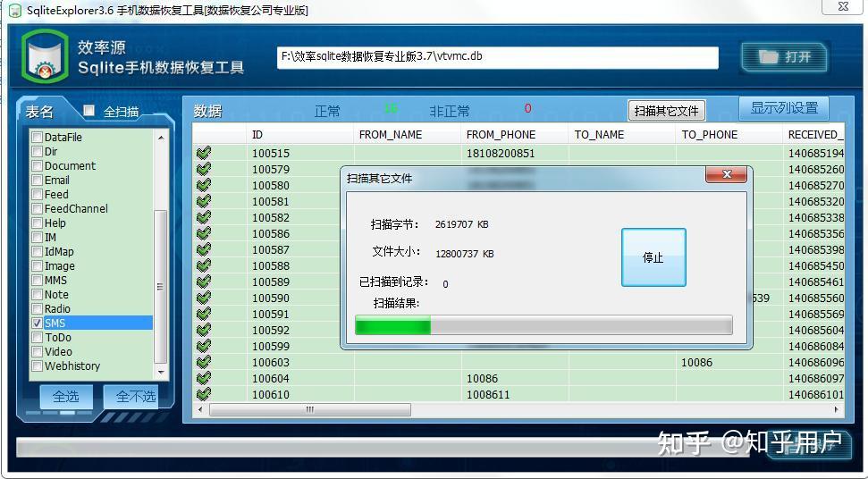Click the database file path field

(x=498, y=57)
